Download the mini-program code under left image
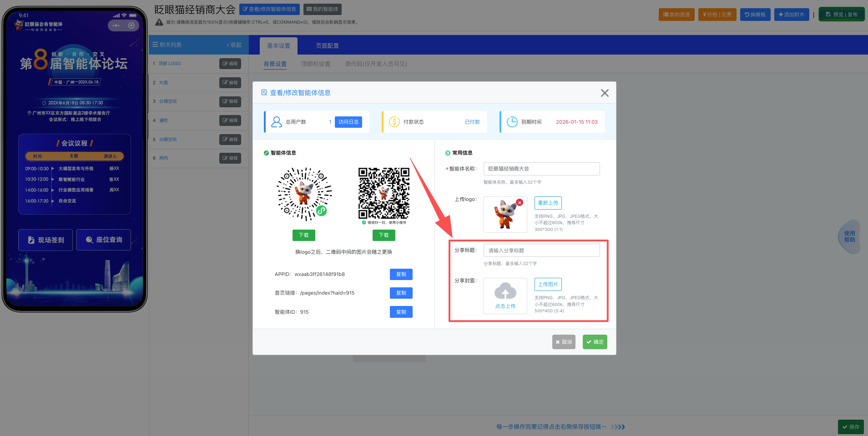The height and width of the screenshot is (436, 868). 303,235
